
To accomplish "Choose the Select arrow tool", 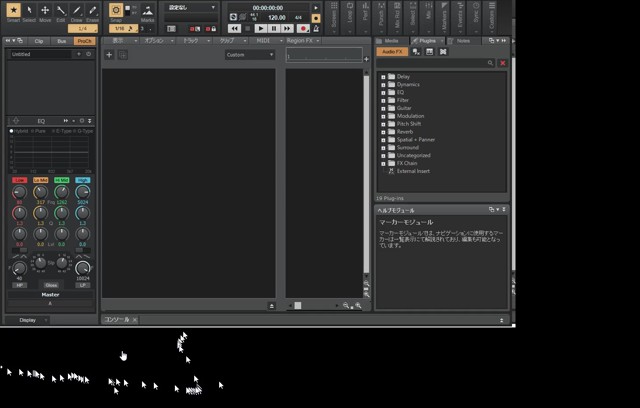I will point(29,10).
